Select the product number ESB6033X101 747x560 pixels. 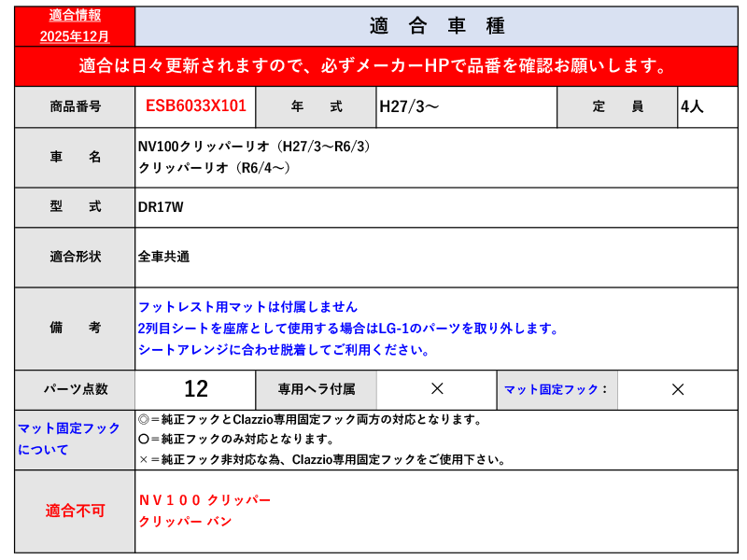(x=196, y=106)
